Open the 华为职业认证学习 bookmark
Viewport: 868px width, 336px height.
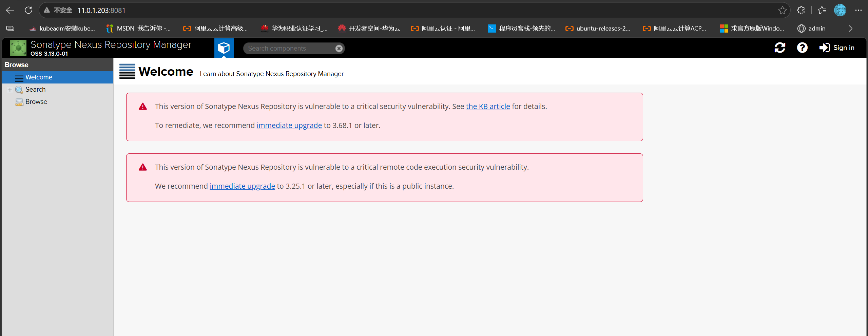point(294,29)
